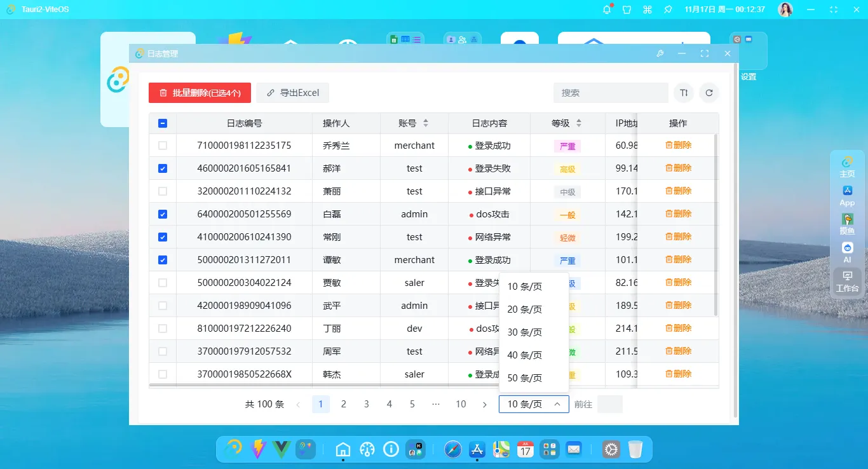This screenshot has width=868, height=469.
Task: Delete 白磊's log via its 删除 link
Action: (679, 214)
